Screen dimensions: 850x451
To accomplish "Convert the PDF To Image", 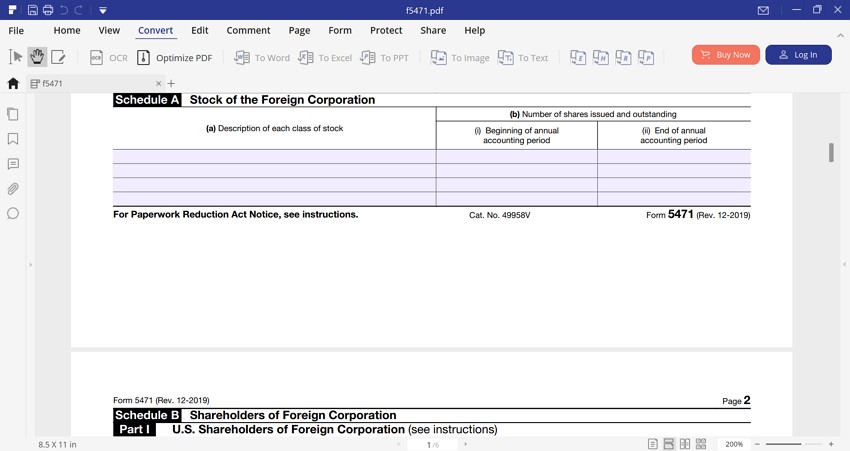I will tap(460, 57).
